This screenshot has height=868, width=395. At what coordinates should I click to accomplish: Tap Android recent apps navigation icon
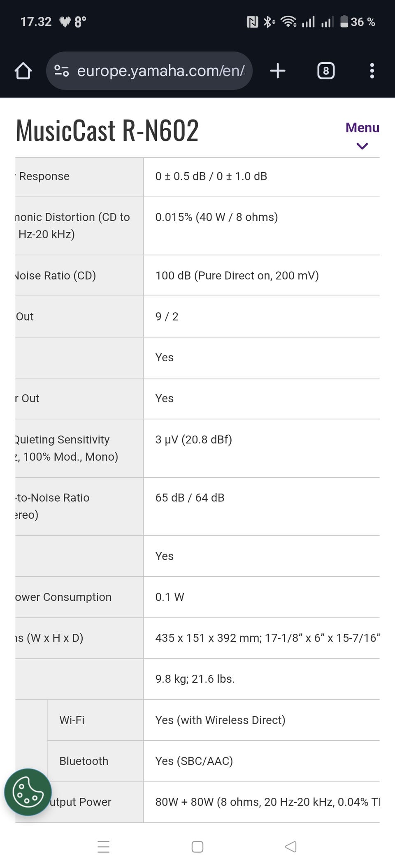[104, 847]
